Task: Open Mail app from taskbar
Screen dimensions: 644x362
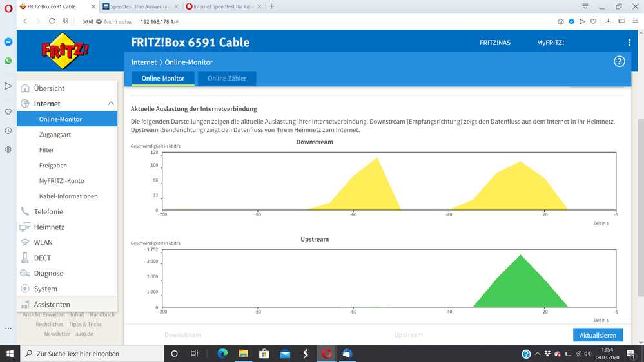Action: tap(285, 354)
